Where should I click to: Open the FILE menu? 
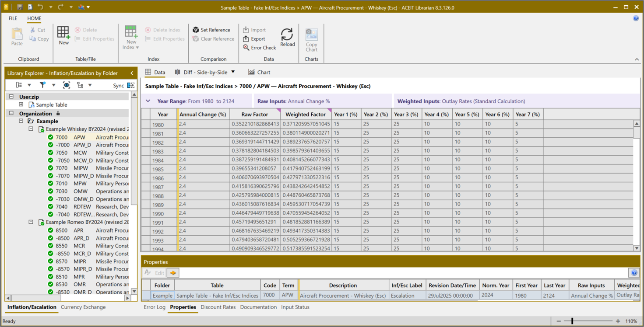13,18
